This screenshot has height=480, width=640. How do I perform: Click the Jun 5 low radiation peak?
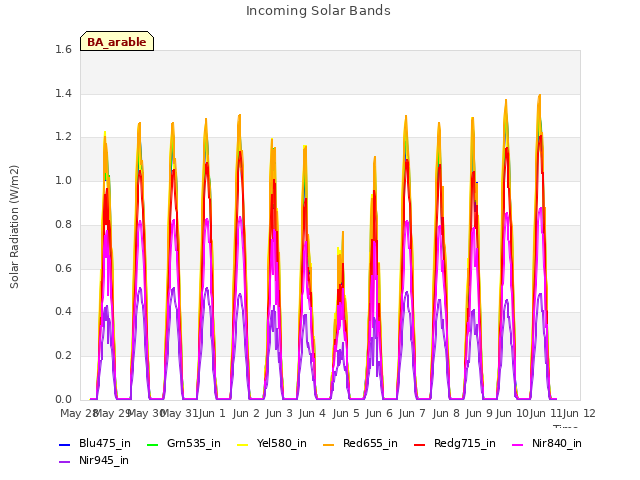click(343, 232)
